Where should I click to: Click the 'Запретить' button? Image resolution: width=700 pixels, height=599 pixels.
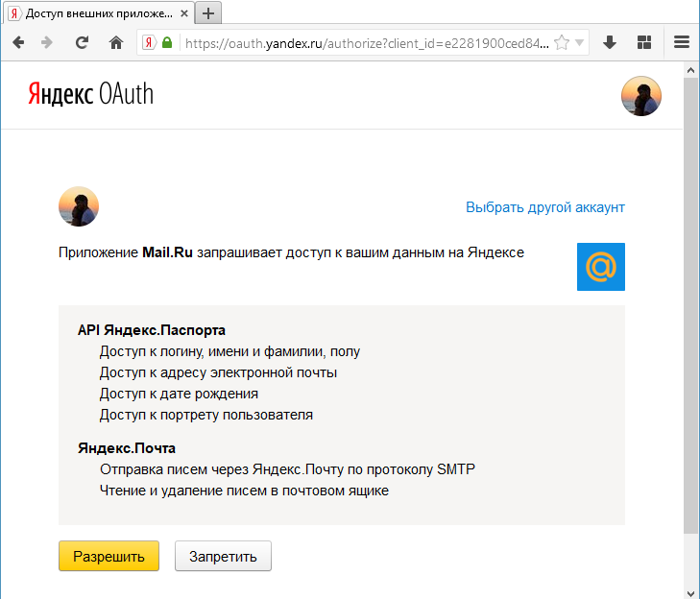point(223,556)
